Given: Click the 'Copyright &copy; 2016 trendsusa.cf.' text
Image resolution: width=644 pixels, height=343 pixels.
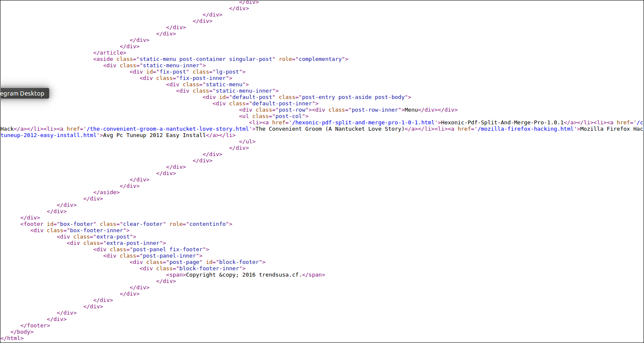Looking at the screenshot, I should click(244, 275).
